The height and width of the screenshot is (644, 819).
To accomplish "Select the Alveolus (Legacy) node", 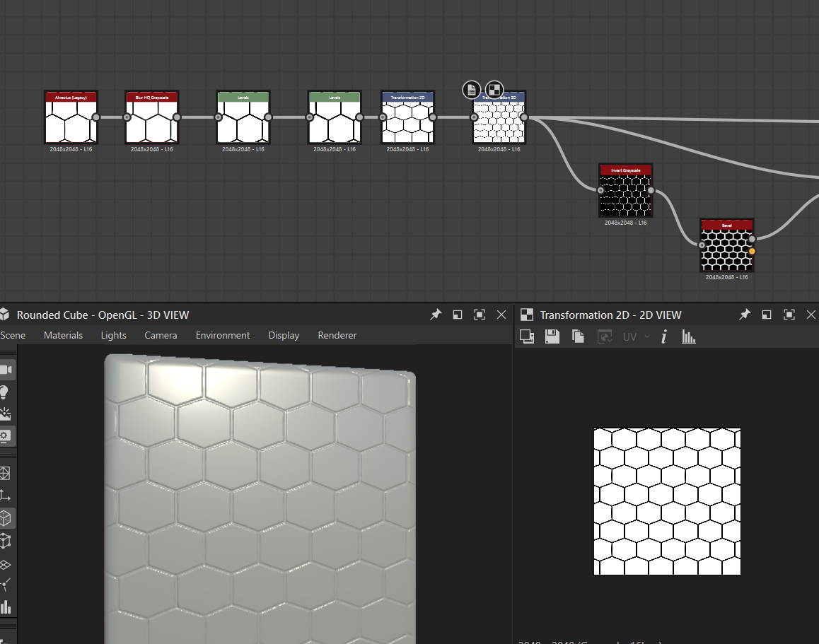I will [x=71, y=117].
